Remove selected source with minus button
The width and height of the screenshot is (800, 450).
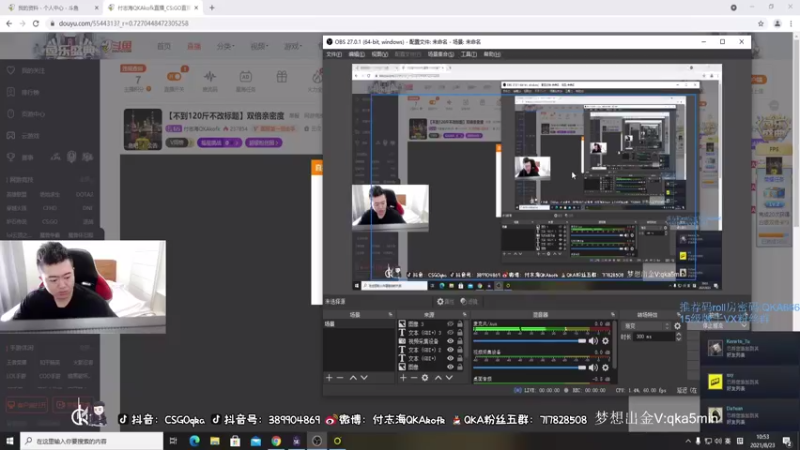414,378
